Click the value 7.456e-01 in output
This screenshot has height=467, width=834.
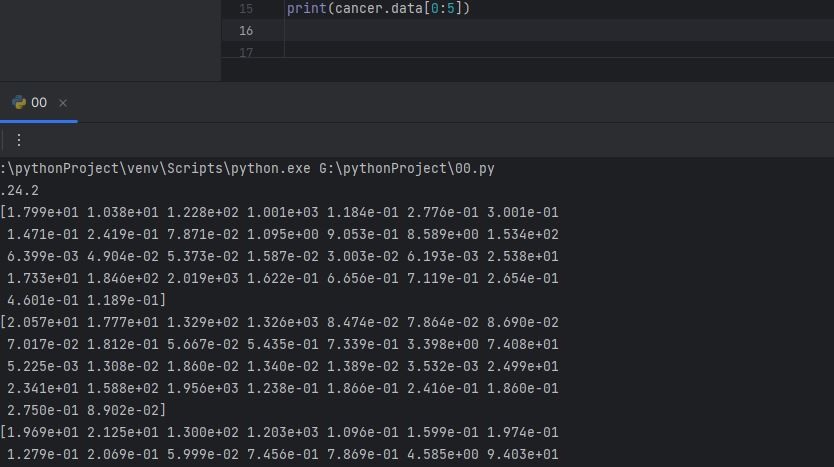[x=282, y=455]
